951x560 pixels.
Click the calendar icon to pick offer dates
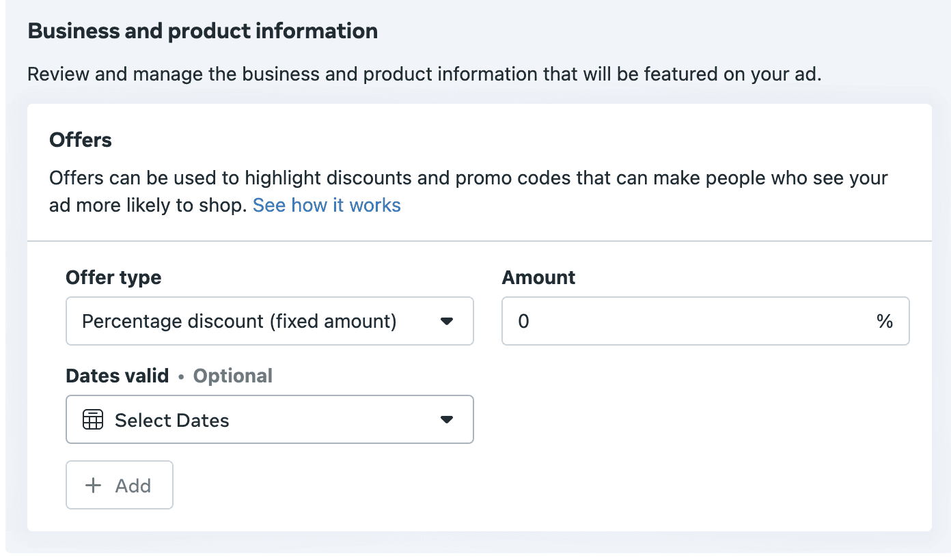pyautogui.click(x=94, y=419)
